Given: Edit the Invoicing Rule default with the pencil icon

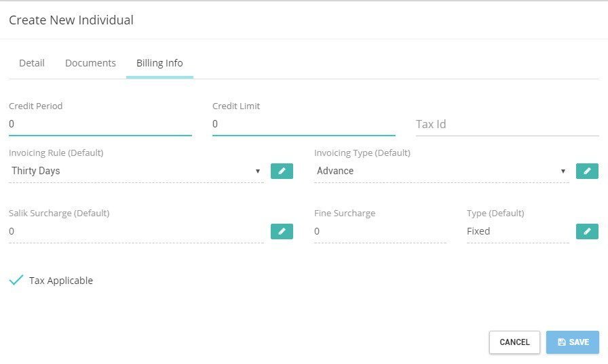Looking at the screenshot, I should 282,171.
